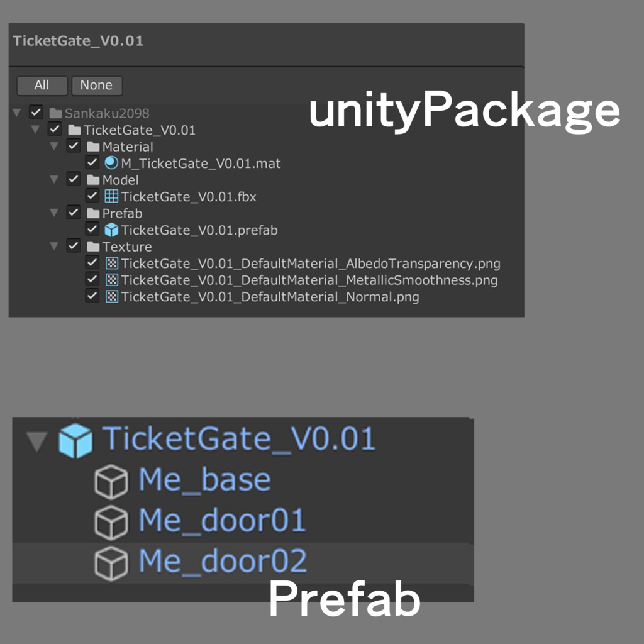
Task: Click the Me_base mesh cube icon
Action: (x=110, y=479)
